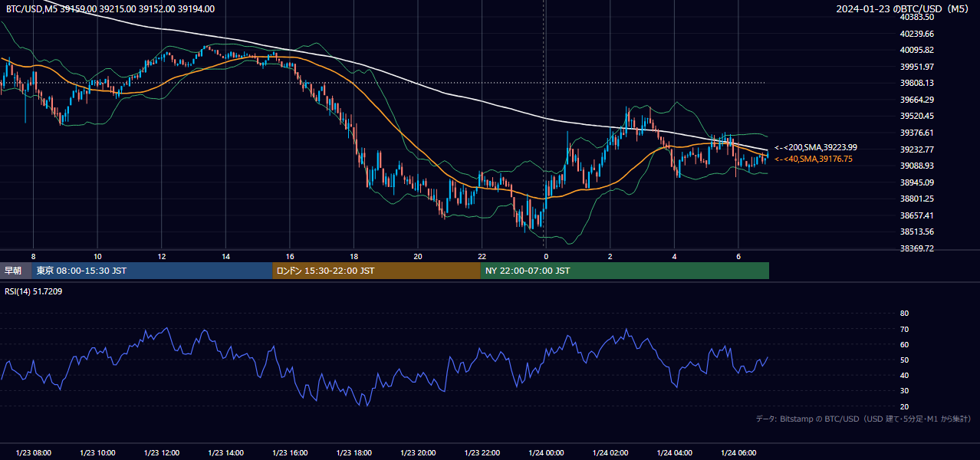Click price axis value 39808.13
The height and width of the screenshot is (460, 980).
(917, 83)
